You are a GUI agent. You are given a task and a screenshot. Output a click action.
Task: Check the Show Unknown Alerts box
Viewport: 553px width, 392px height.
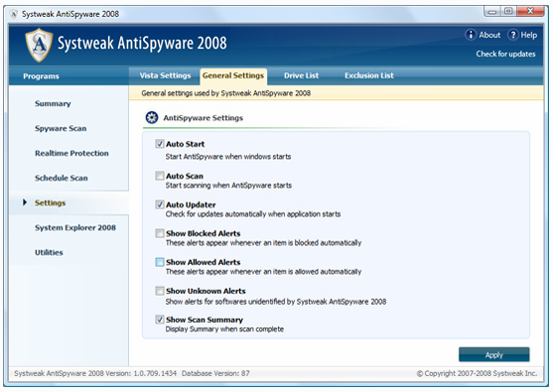point(160,291)
